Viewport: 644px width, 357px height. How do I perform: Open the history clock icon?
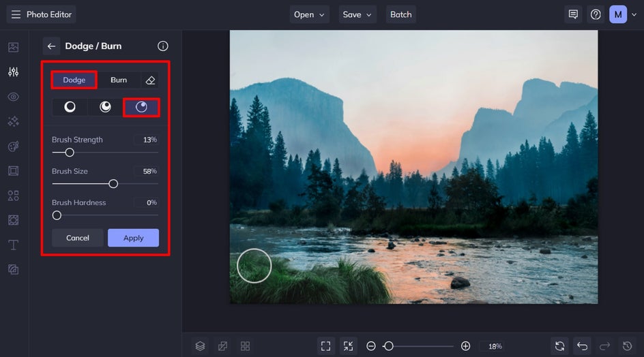(627, 346)
